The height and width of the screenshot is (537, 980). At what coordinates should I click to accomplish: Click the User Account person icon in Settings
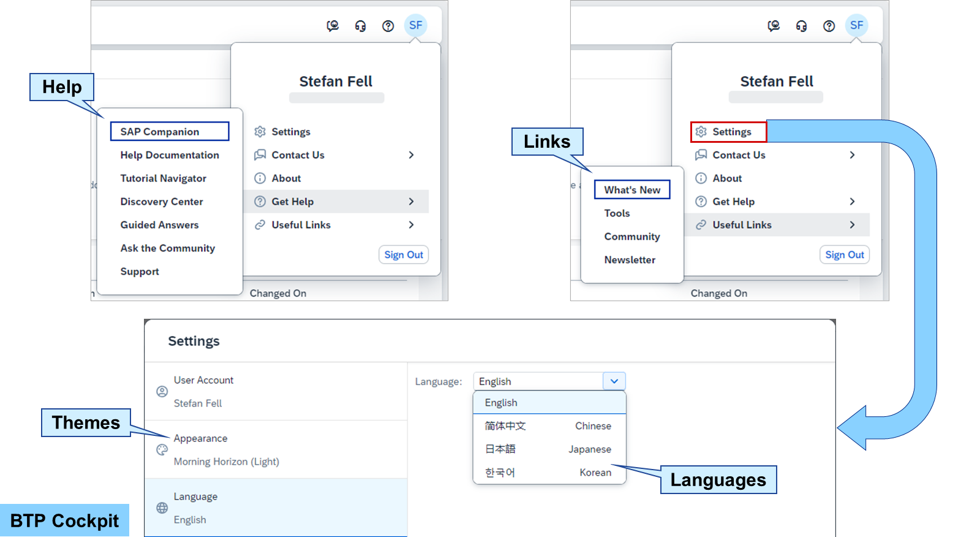click(x=162, y=392)
